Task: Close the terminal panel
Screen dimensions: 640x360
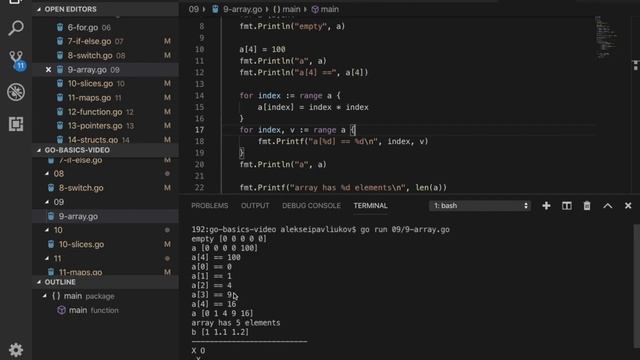Action: pos(628,206)
